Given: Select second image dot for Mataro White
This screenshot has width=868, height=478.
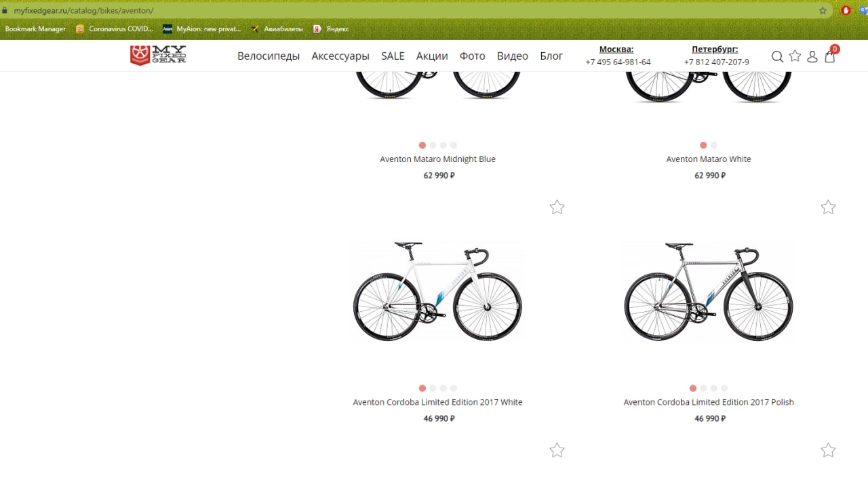Looking at the screenshot, I should 714,145.
